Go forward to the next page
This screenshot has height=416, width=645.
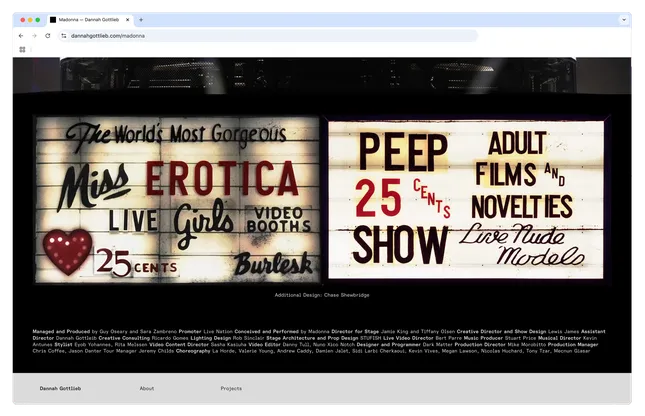tap(35, 36)
